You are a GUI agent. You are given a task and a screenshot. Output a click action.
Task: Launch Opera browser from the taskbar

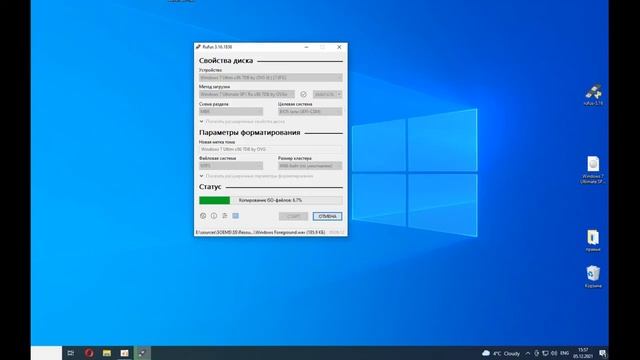point(89,353)
